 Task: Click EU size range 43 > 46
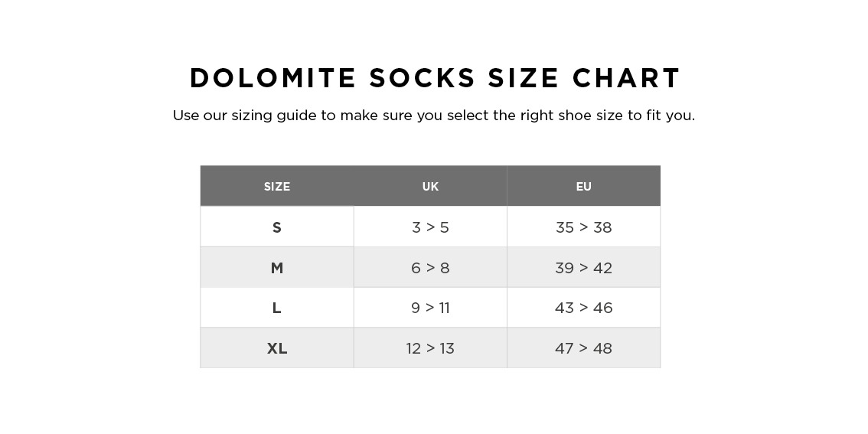pos(583,308)
